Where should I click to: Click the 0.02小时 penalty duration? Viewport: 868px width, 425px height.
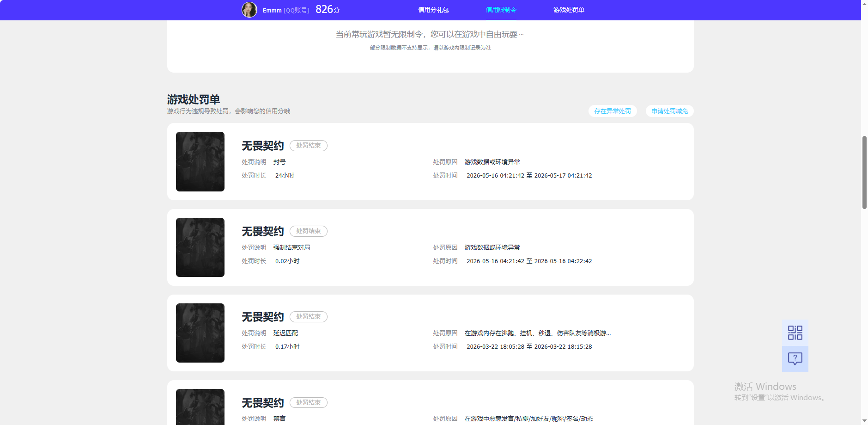coord(287,261)
